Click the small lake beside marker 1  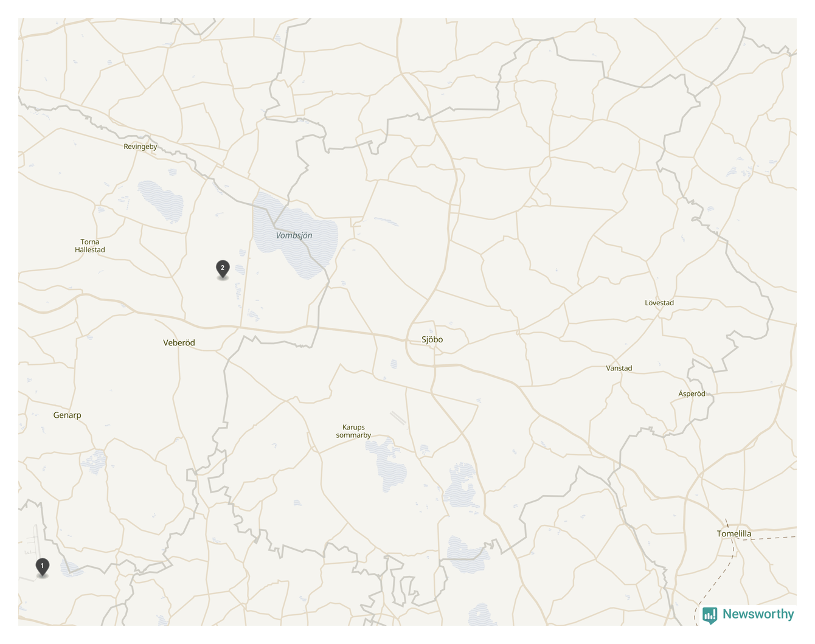[x=72, y=569]
